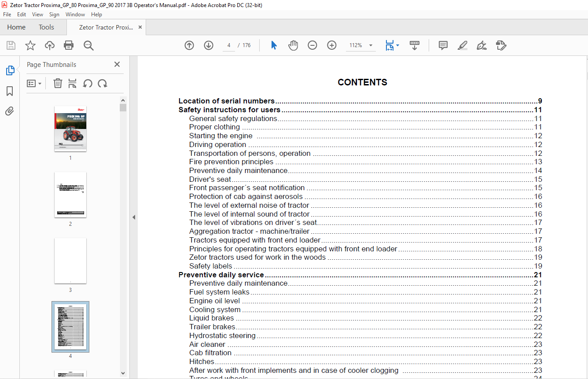
Task: Select page 4 thumbnail
Action: click(x=70, y=327)
